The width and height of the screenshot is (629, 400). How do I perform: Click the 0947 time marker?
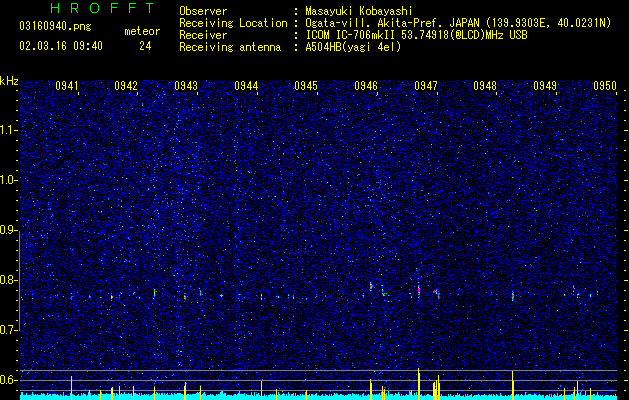point(426,86)
